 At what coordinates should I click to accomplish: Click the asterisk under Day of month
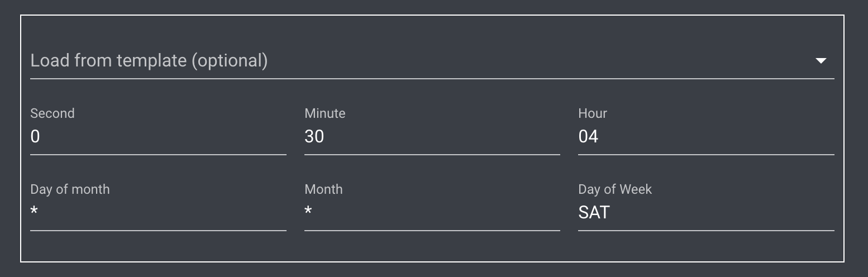(34, 212)
